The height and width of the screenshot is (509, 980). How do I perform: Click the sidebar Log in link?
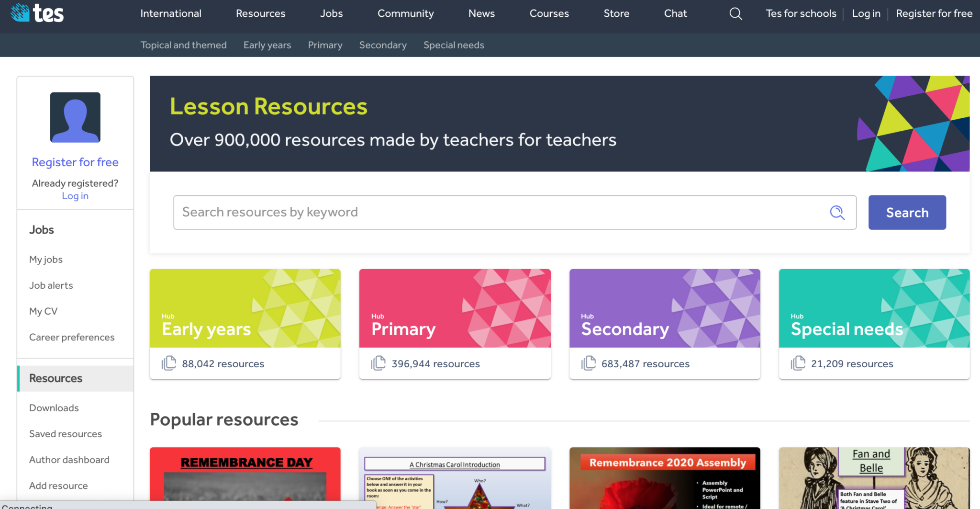(75, 196)
